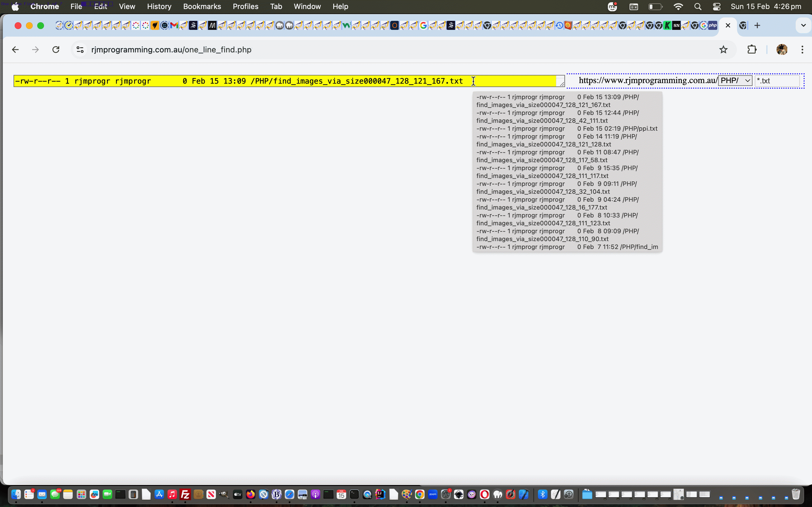Open the Bookmarks menu
The height and width of the screenshot is (507, 812).
pos(202,7)
